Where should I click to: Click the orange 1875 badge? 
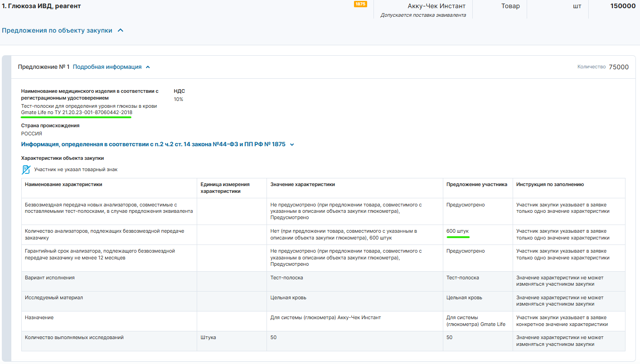click(x=360, y=4)
